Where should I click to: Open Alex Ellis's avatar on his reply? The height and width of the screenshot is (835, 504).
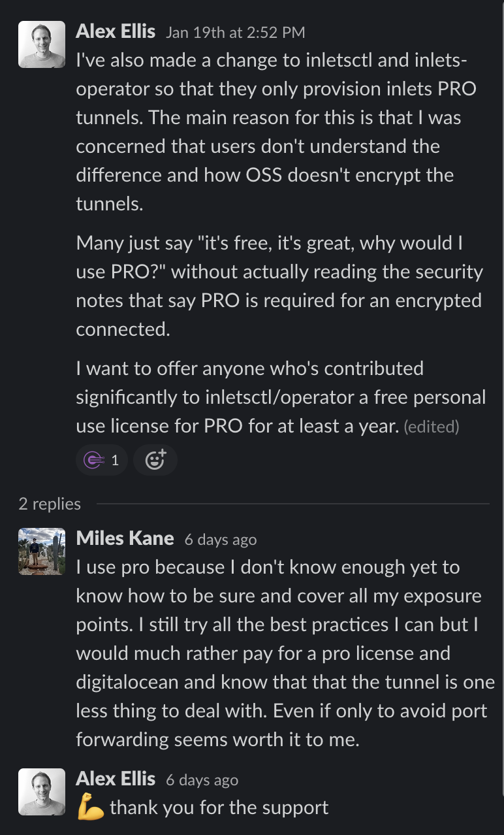click(41, 792)
